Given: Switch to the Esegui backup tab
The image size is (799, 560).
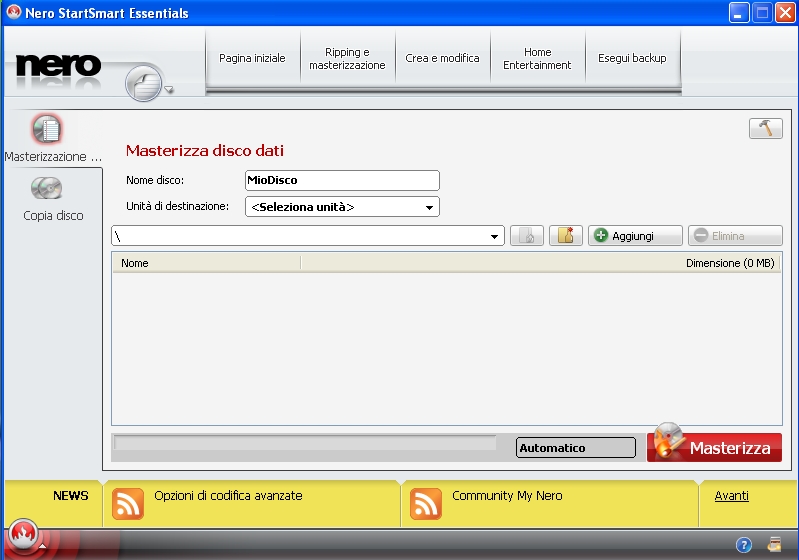Looking at the screenshot, I should click(x=632, y=58).
